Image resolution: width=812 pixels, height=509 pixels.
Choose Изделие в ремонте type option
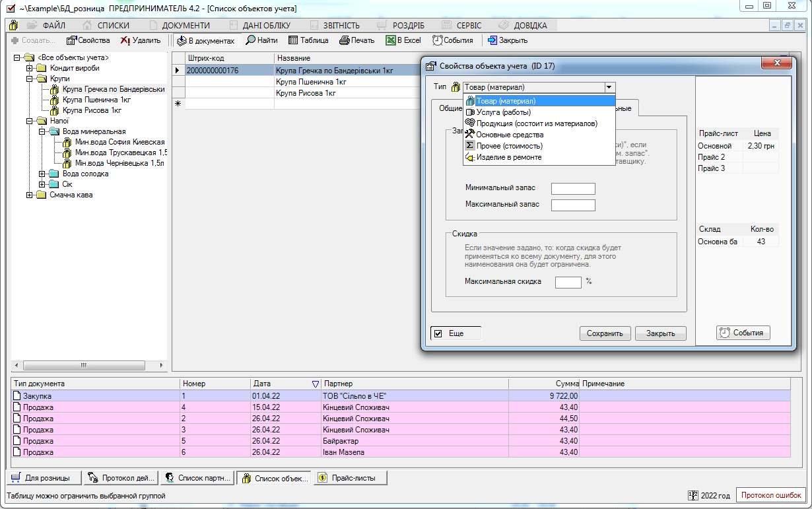click(x=539, y=157)
